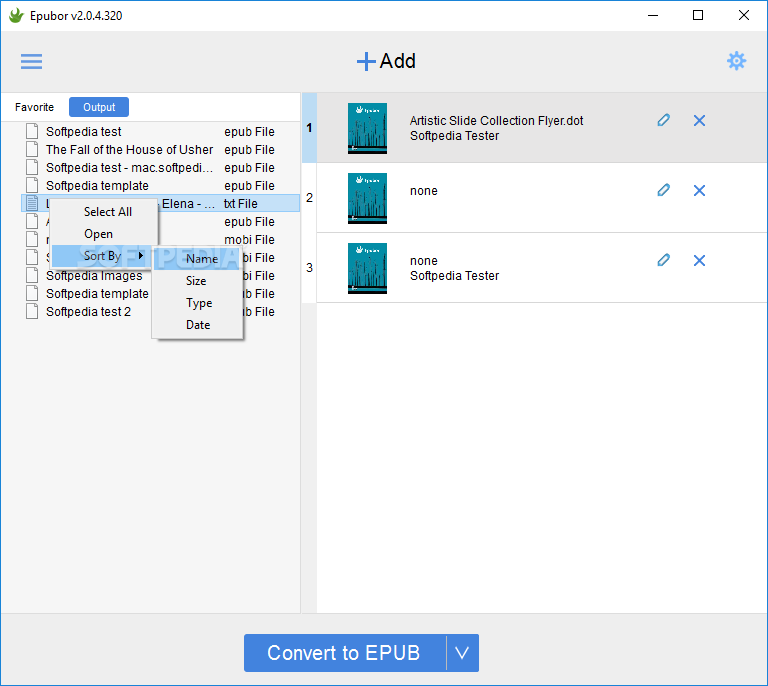Click the 'none' title of book 3
This screenshot has height=686, width=768.
(x=424, y=260)
